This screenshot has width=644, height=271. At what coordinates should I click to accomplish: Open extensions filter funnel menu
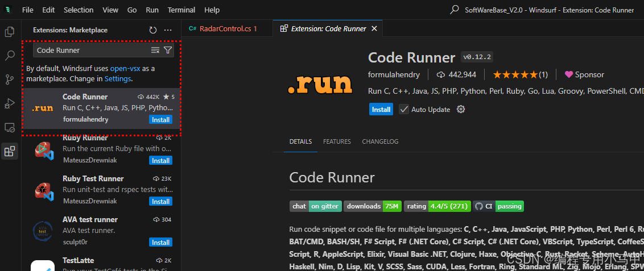click(x=168, y=50)
